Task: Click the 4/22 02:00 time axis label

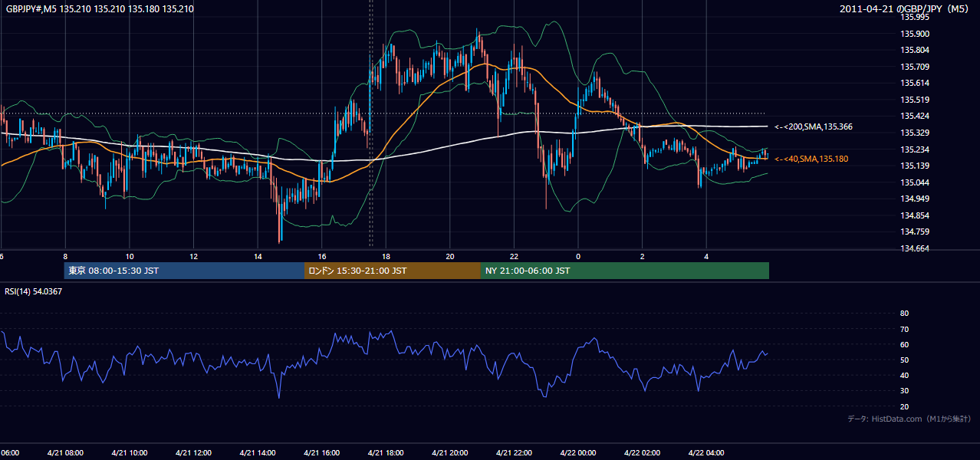Action: 642,453
